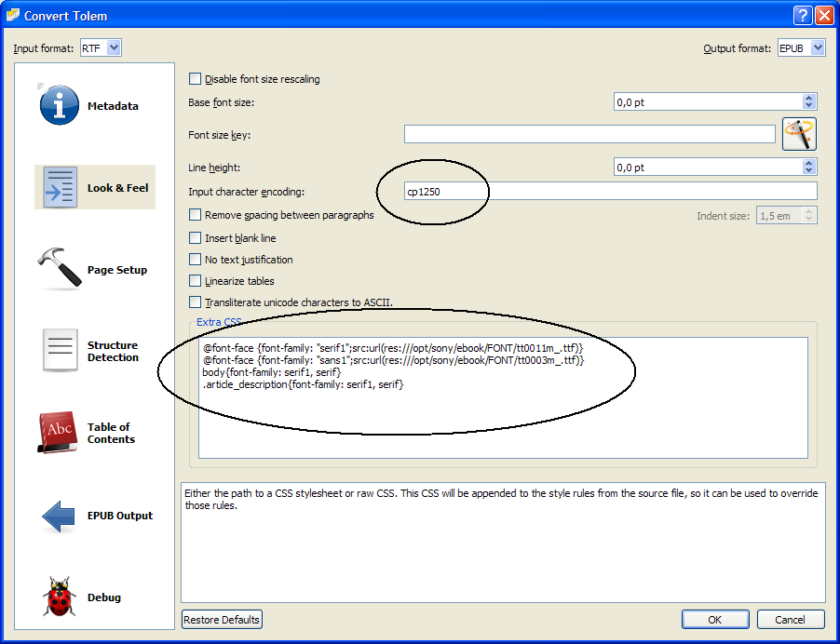Click the help question mark button
This screenshot has width=840, height=644.
pos(803,16)
